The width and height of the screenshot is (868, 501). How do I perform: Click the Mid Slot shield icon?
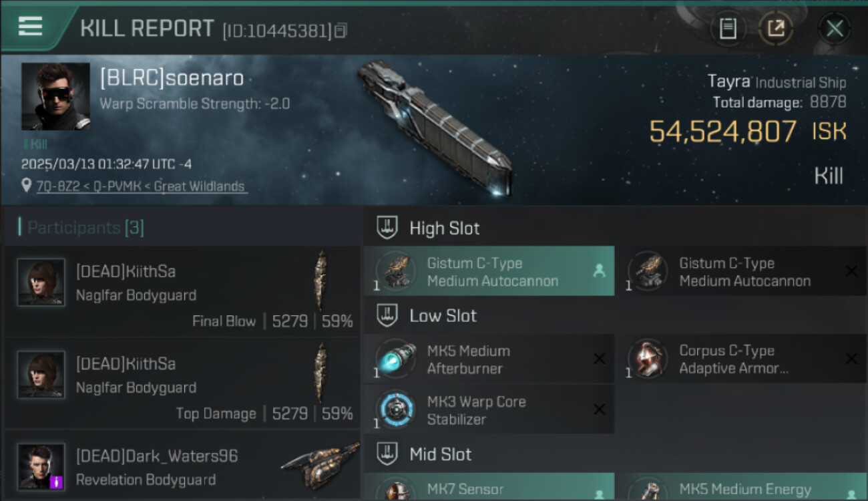(387, 454)
